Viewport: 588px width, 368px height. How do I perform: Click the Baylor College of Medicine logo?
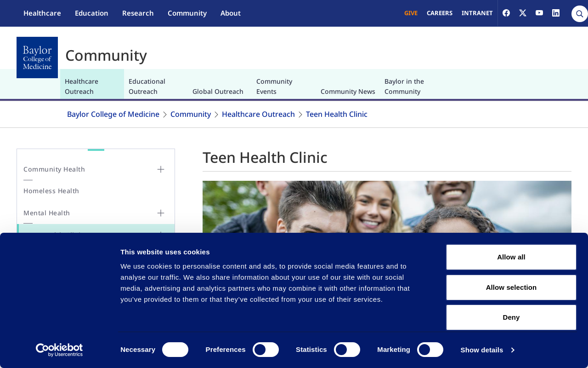[x=37, y=57]
